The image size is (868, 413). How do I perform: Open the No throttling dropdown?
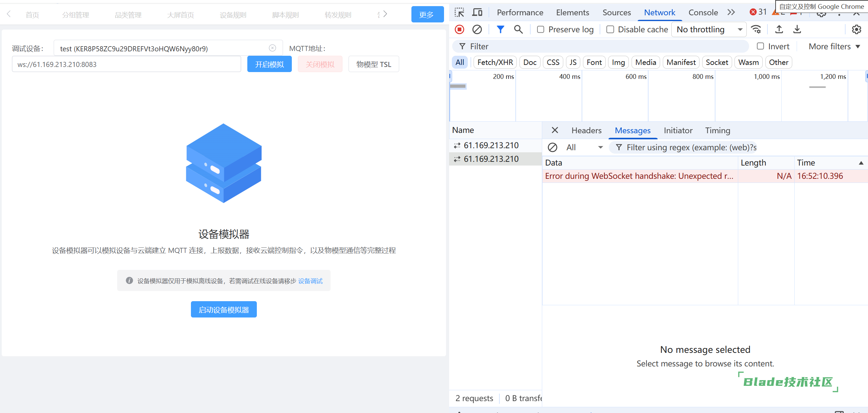709,30
